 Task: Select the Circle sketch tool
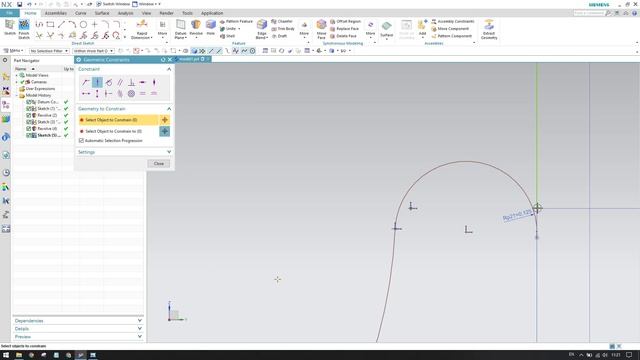pyautogui.click(x=83, y=24)
